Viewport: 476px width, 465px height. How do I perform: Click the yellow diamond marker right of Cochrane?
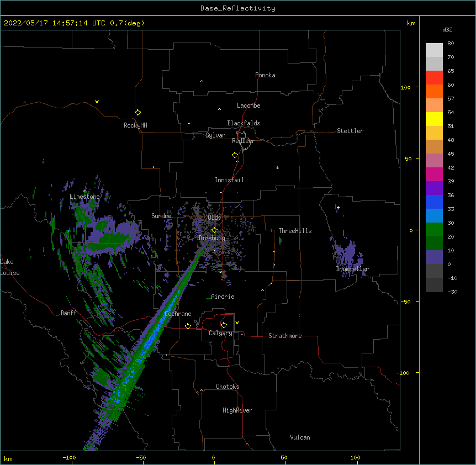pyautogui.click(x=188, y=326)
